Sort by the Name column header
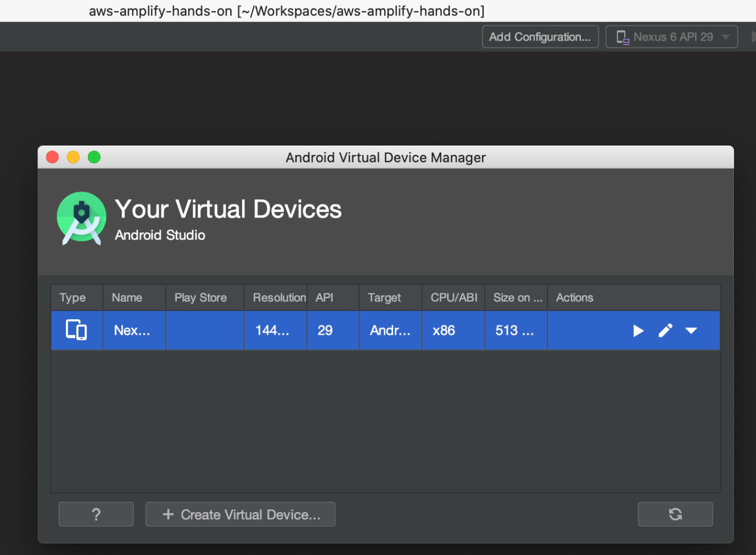The height and width of the screenshot is (555, 756). pos(135,297)
